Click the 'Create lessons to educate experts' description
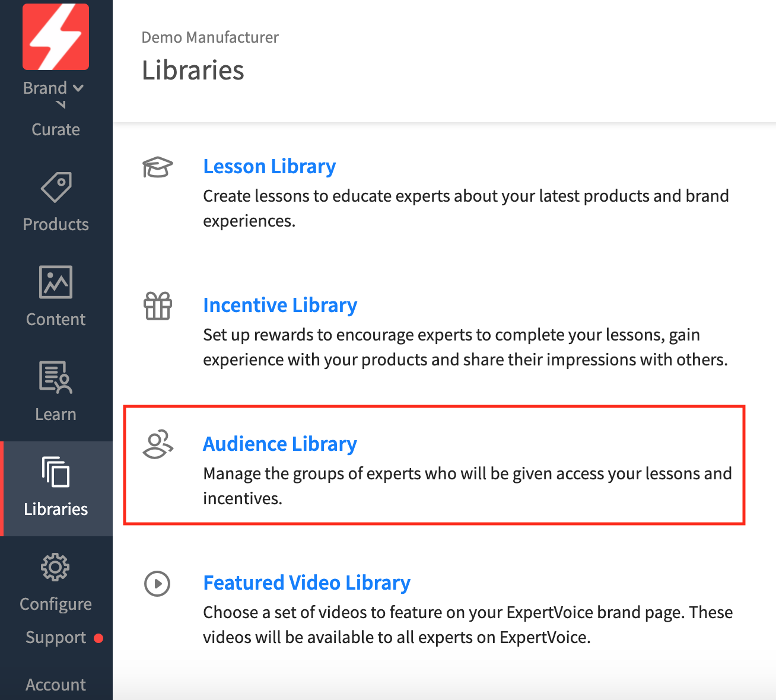Viewport: 776px width, 700px height. point(466,208)
